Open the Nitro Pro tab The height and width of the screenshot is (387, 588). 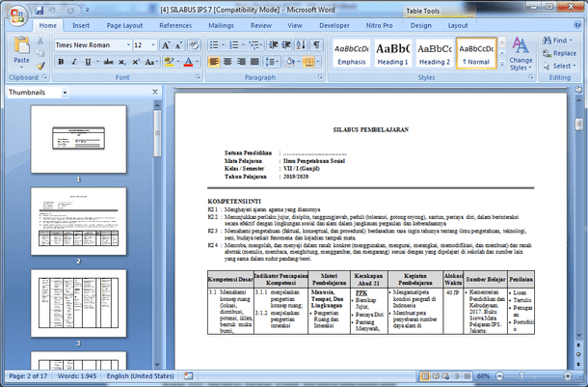(x=379, y=25)
